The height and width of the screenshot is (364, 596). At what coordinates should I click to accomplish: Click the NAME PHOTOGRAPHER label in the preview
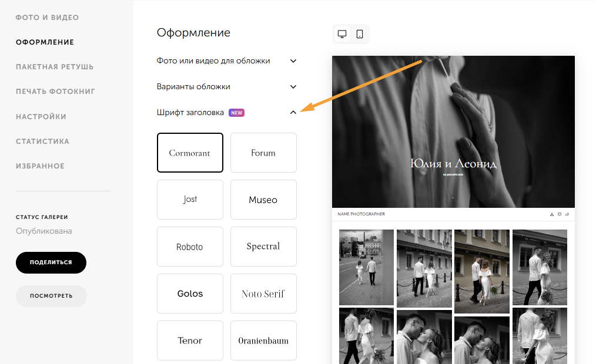[x=361, y=214]
